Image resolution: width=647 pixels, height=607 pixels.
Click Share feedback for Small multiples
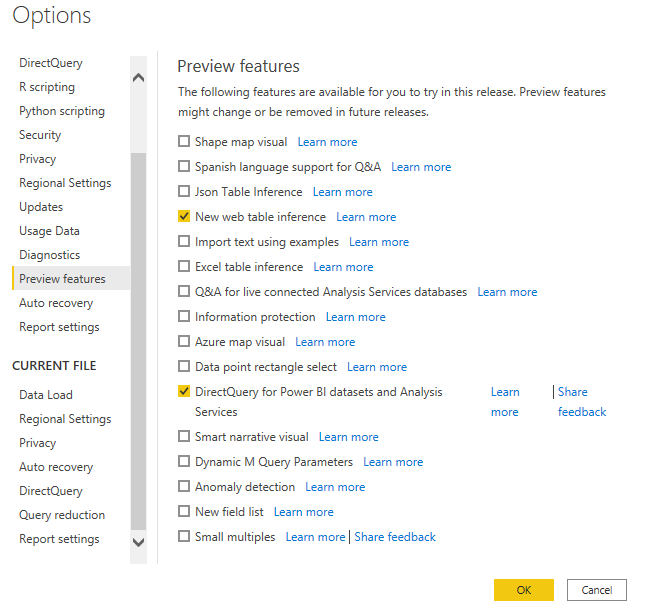coord(395,537)
